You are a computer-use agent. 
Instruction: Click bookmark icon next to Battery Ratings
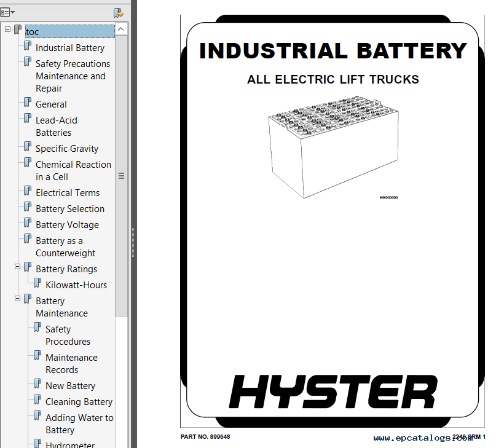tap(28, 267)
